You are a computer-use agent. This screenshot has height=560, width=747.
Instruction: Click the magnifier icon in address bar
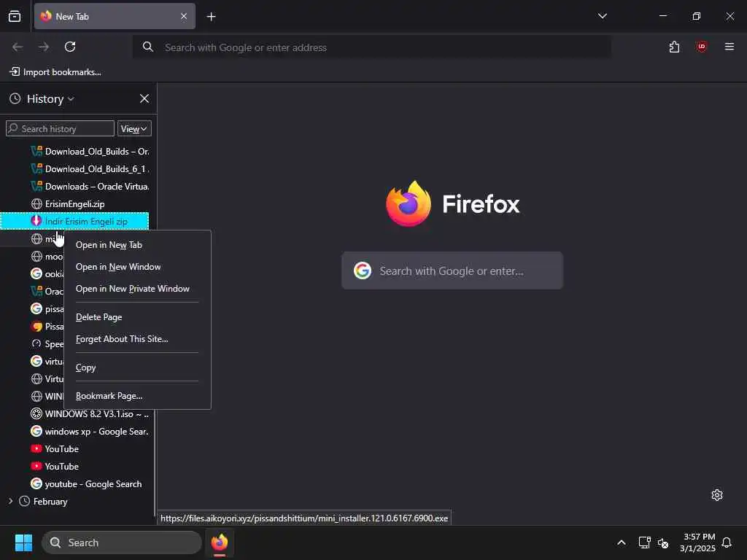(148, 47)
